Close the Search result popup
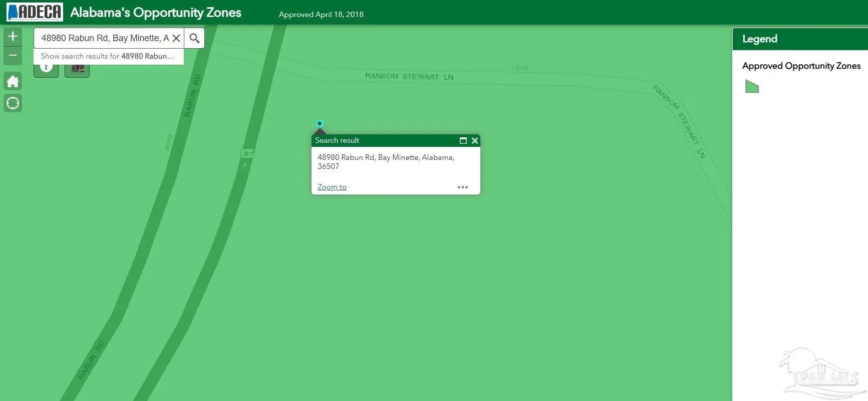The width and height of the screenshot is (868, 401). (x=475, y=141)
